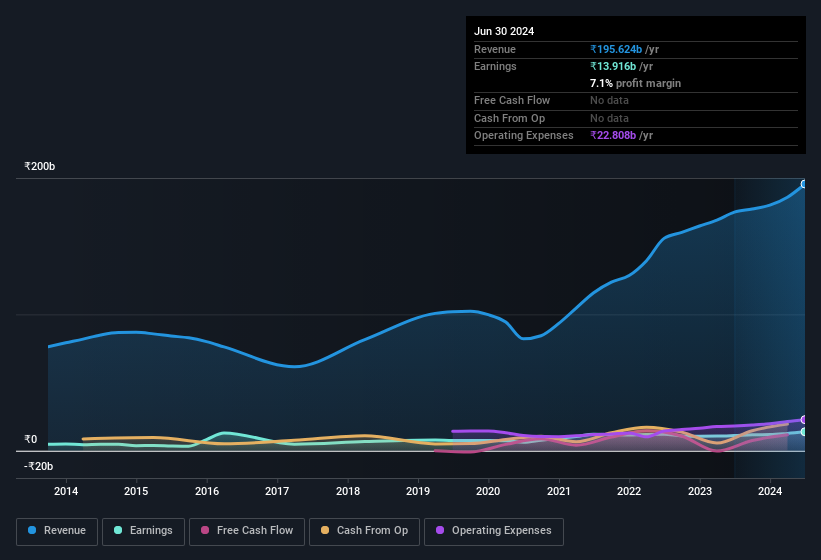Click the -₹20b y-axis label
This screenshot has width=821, height=560.
pyautogui.click(x=38, y=466)
